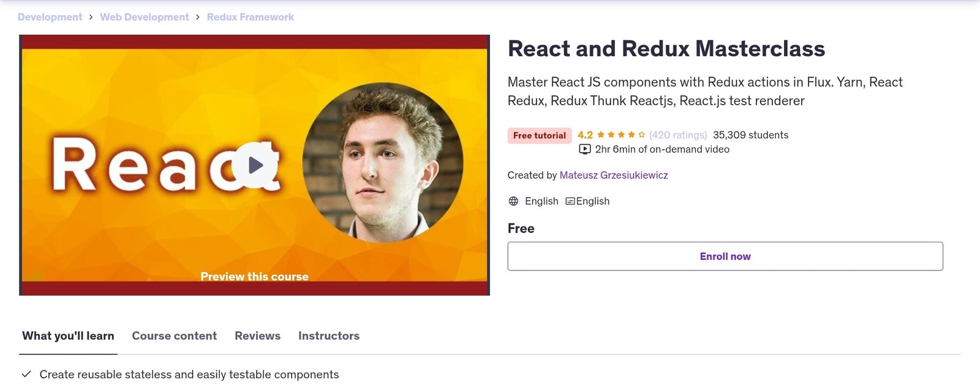This screenshot has height=391, width=980.
Task: Switch to the What you'll learn tab
Action: tap(68, 336)
